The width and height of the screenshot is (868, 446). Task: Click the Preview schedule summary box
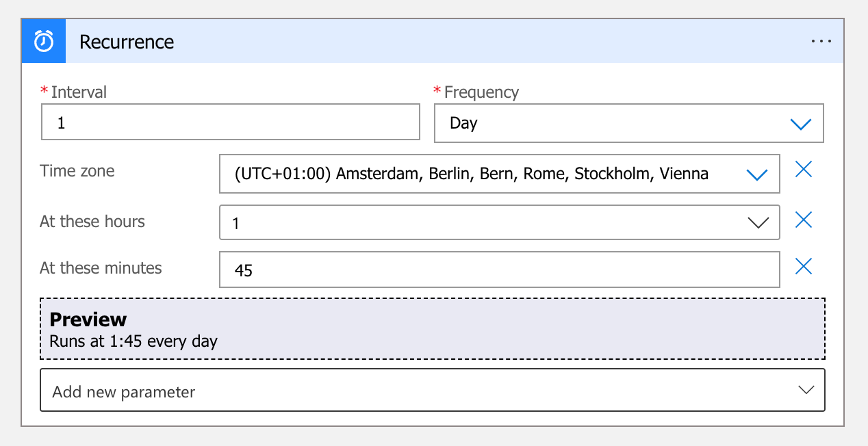click(433, 329)
